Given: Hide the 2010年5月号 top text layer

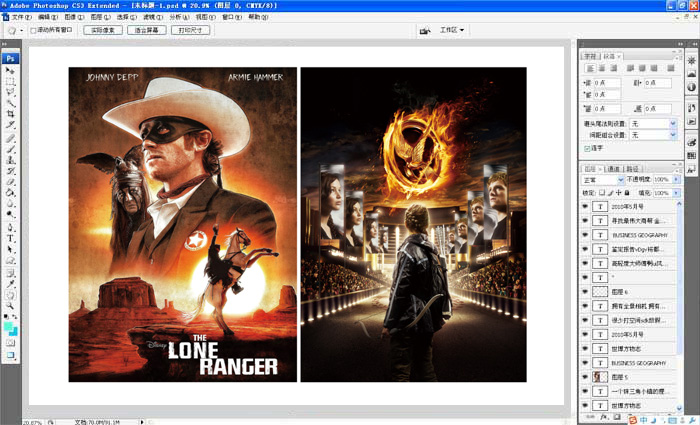Looking at the screenshot, I should [586, 206].
